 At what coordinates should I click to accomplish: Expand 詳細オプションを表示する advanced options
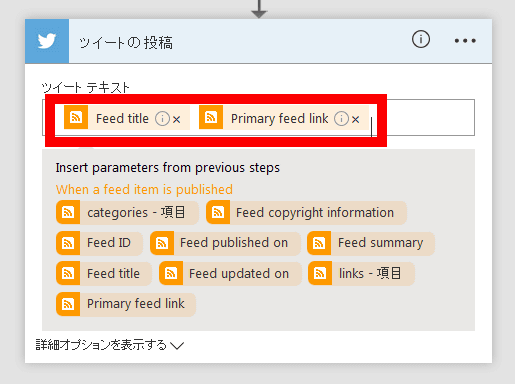coord(110,345)
